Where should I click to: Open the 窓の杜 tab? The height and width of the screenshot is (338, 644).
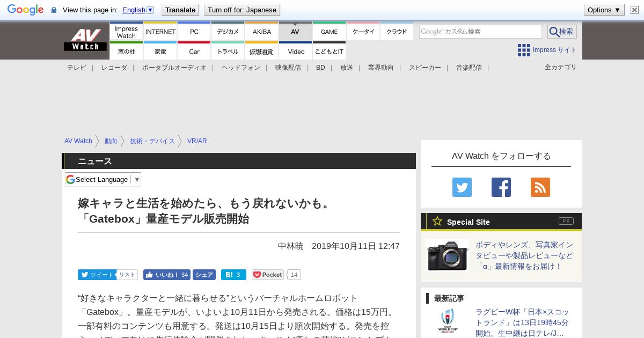click(126, 51)
